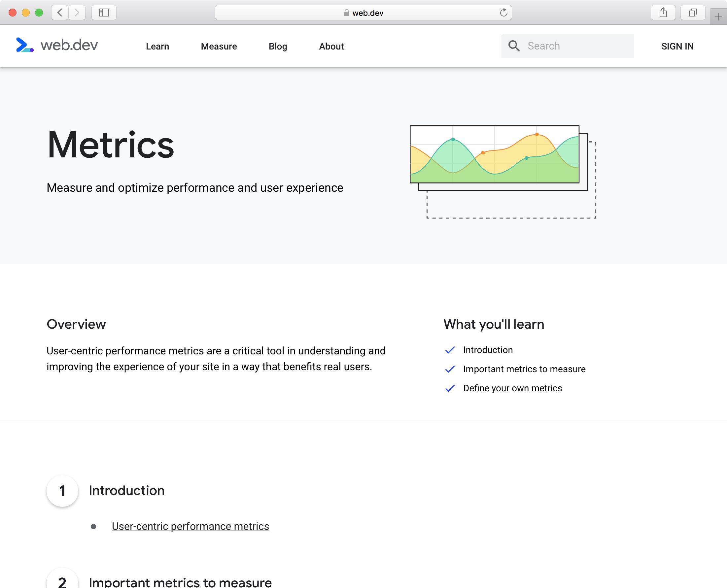Image resolution: width=727 pixels, height=588 pixels.
Task: Click the search magnifier icon
Action: (x=514, y=46)
